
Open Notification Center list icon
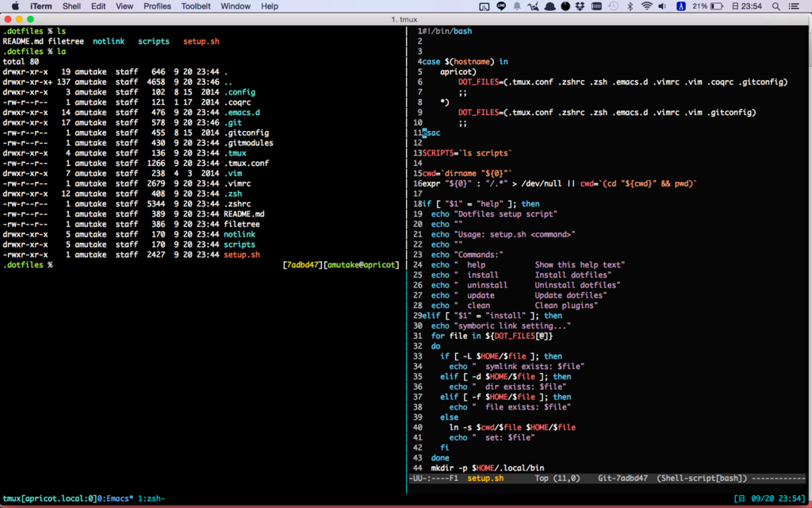pyautogui.click(x=794, y=6)
